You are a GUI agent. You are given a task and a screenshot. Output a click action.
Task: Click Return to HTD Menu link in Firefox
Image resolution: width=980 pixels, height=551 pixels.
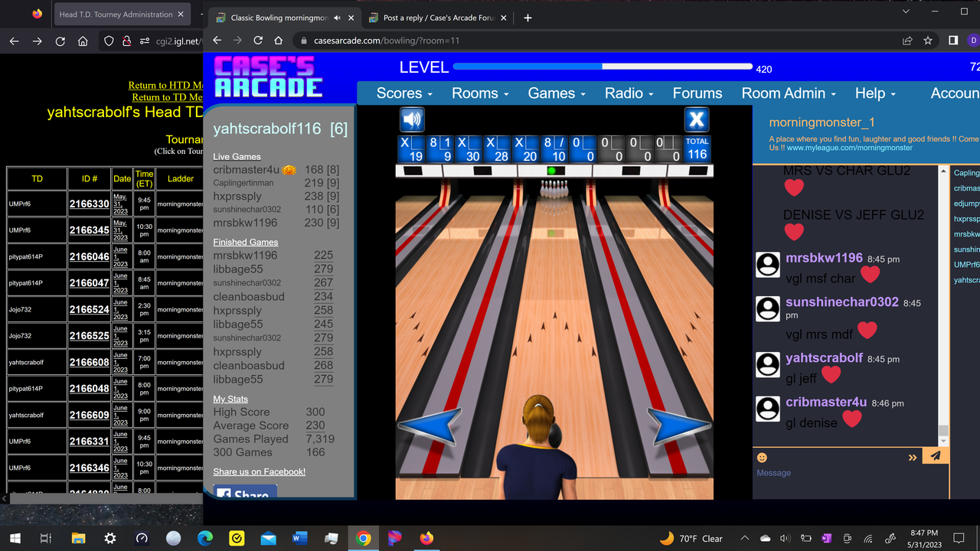click(165, 86)
